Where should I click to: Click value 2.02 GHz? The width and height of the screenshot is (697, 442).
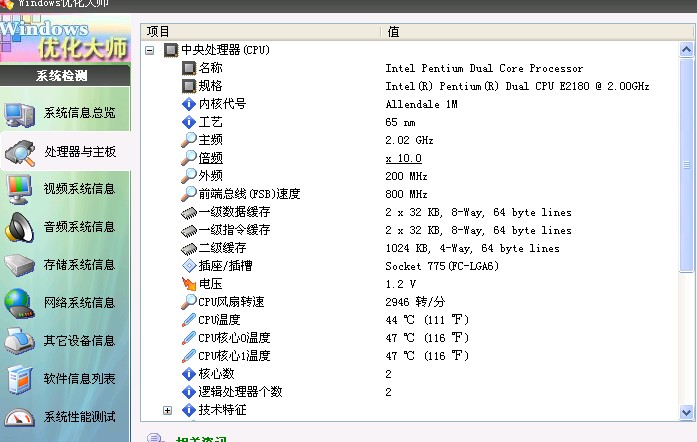pos(409,141)
